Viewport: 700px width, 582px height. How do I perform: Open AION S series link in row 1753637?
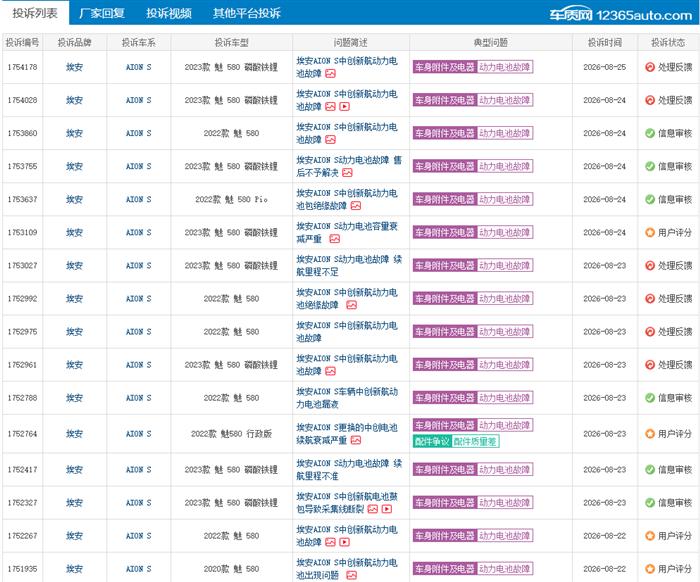click(138, 200)
